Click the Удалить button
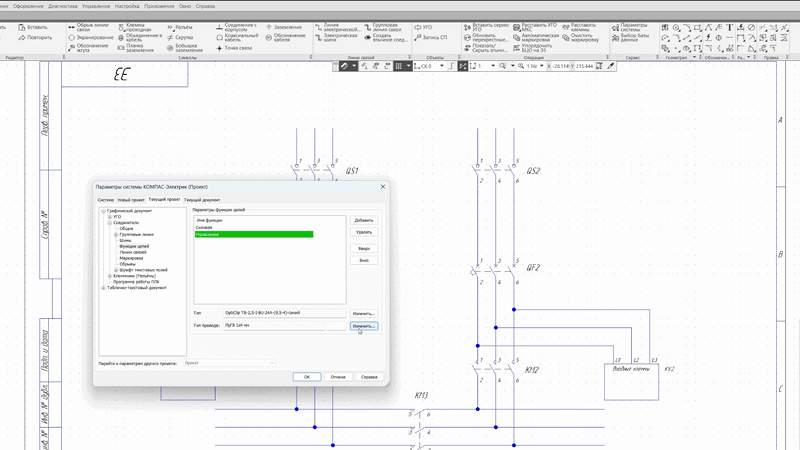 (x=364, y=232)
